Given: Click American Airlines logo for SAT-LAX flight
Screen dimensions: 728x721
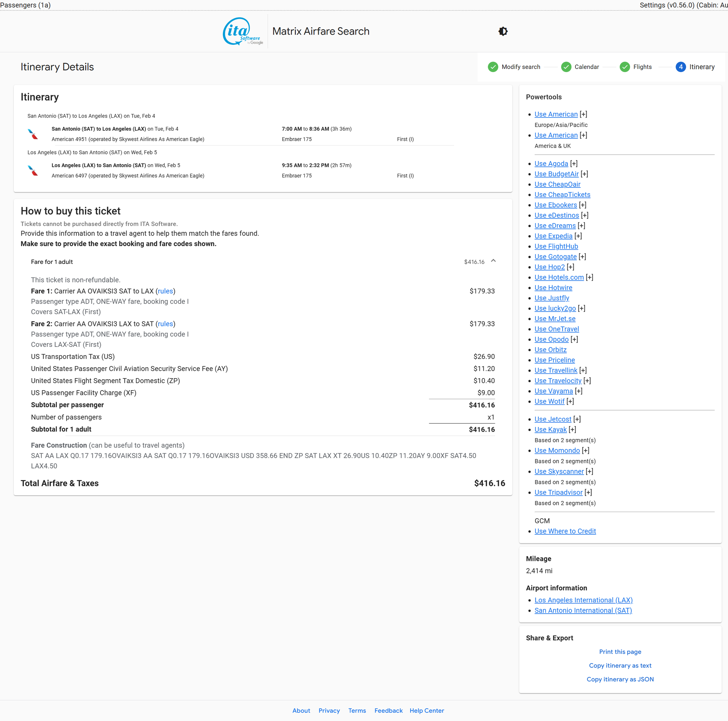Looking at the screenshot, I should click(x=33, y=134).
